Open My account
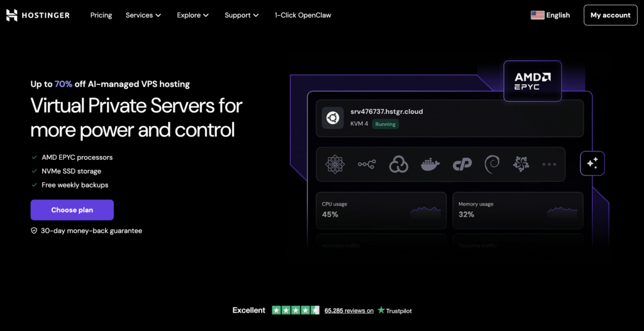The image size is (644, 331). (610, 15)
